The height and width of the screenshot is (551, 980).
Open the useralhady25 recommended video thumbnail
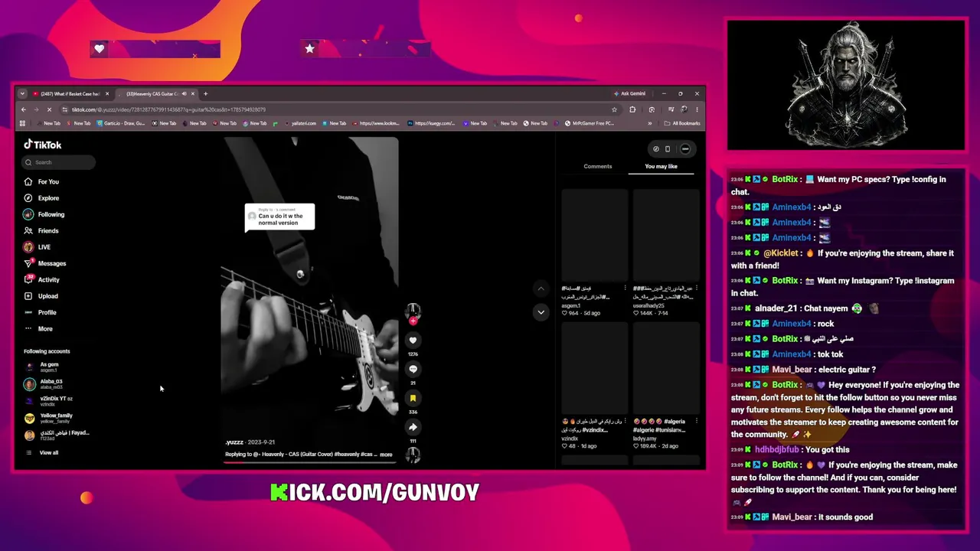666,236
